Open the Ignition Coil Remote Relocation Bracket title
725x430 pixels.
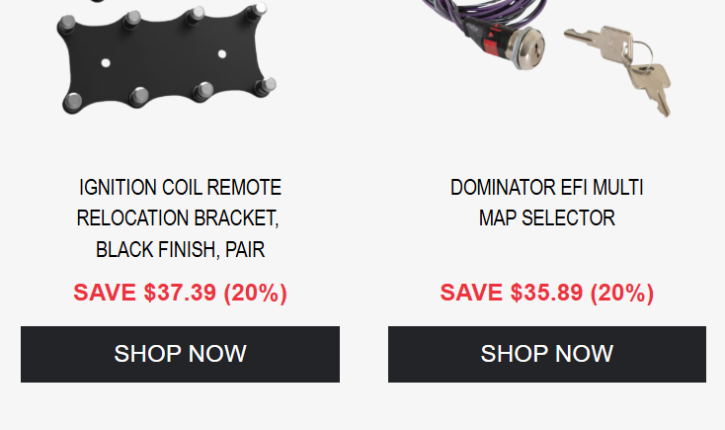coord(180,218)
